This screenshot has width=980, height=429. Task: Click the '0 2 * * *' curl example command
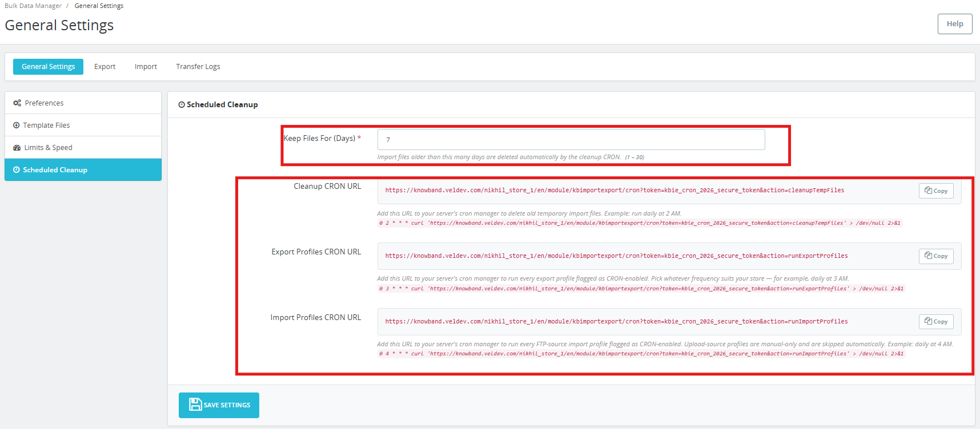[640, 223]
